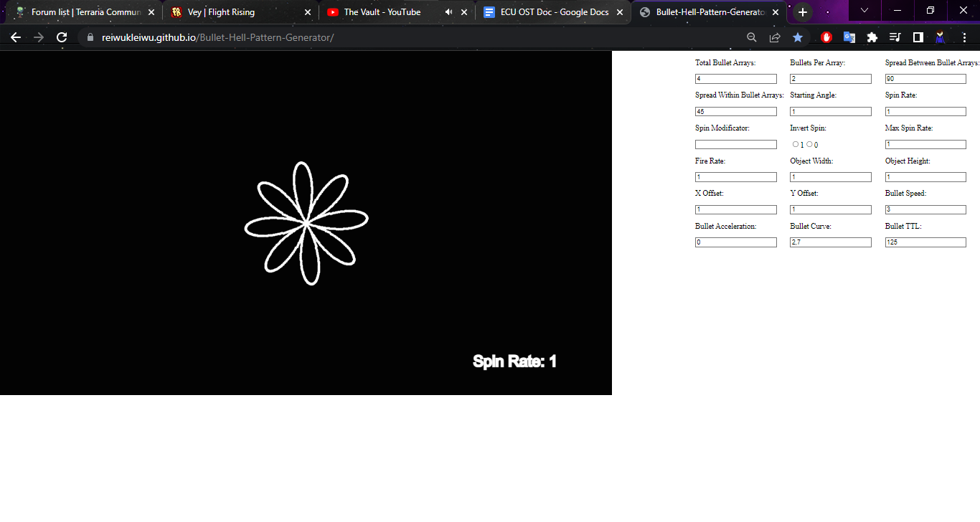Focus Spread Within Bullet Arrays field
This screenshot has height=522, width=980.
(736, 111)
